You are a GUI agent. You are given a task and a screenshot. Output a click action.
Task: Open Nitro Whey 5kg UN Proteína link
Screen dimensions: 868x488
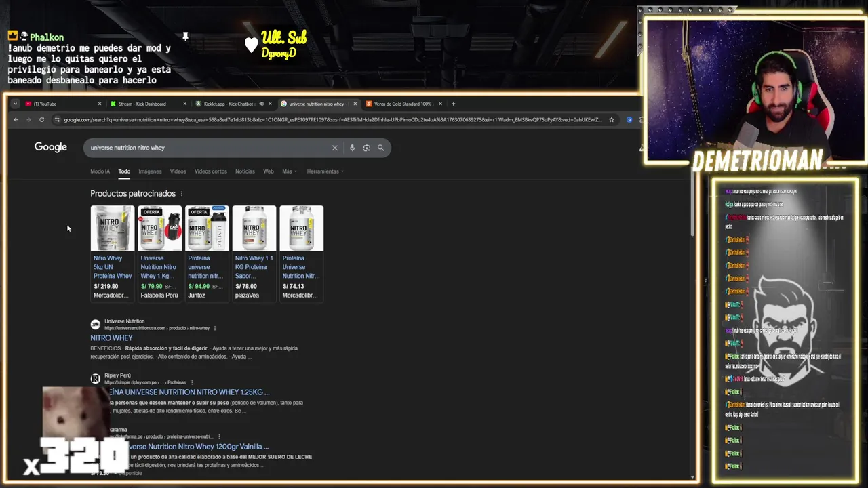tap(113, 267)
